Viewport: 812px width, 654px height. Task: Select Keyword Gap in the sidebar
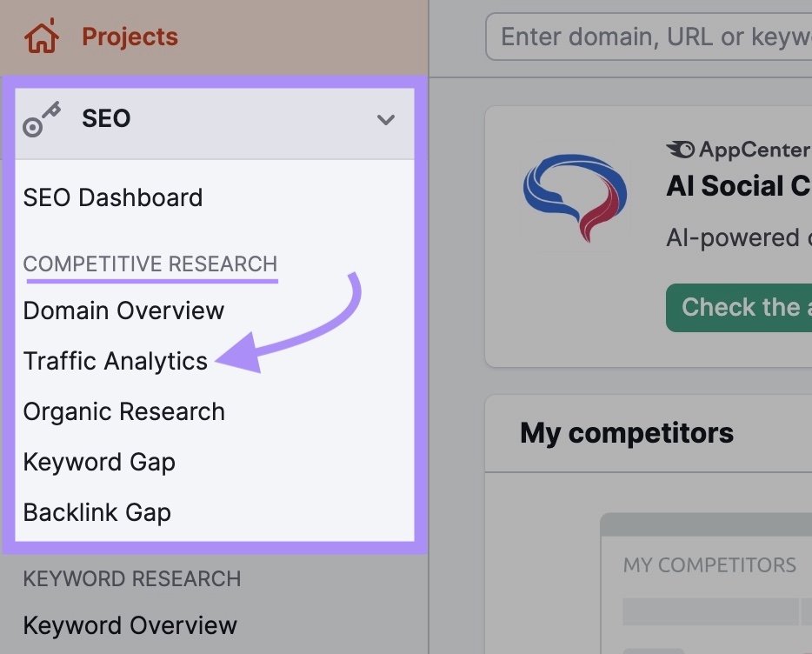(98, 462)
